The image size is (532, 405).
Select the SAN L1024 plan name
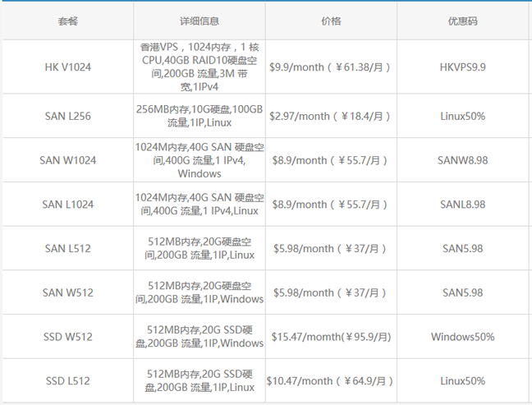67,205
